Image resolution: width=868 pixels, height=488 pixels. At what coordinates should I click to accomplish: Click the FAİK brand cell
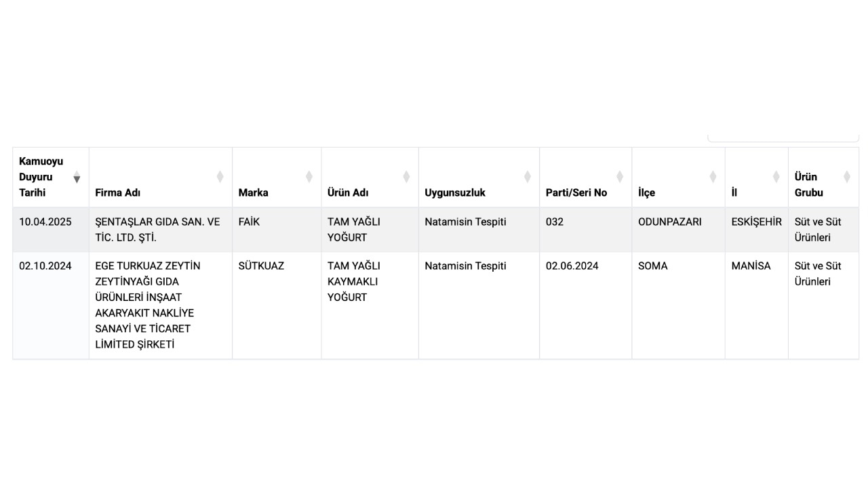pyautogui.click(x=249, y=222)
